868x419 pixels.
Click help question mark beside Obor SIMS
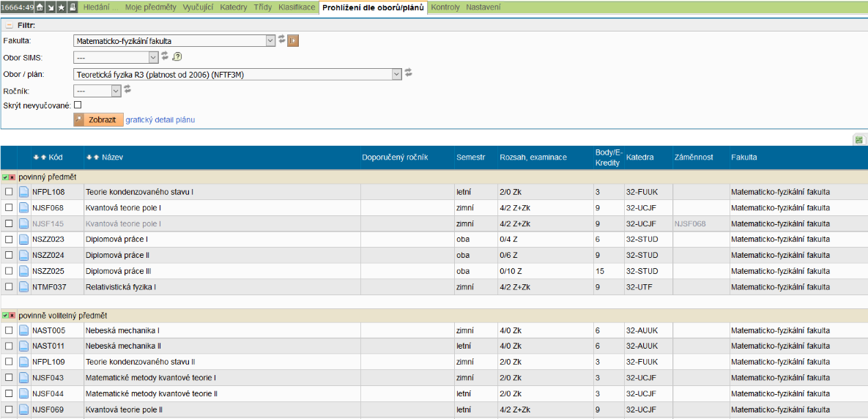(x=177, y=56)
